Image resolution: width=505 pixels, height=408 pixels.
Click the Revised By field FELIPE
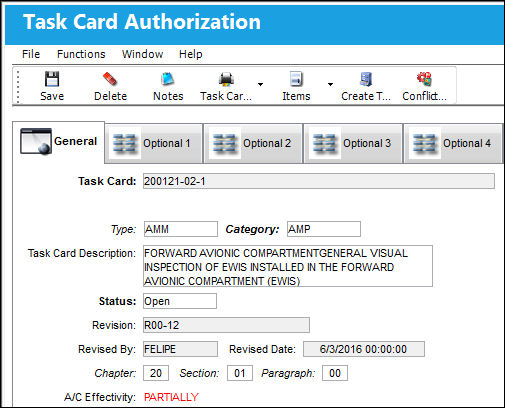(x=180, y=349)
